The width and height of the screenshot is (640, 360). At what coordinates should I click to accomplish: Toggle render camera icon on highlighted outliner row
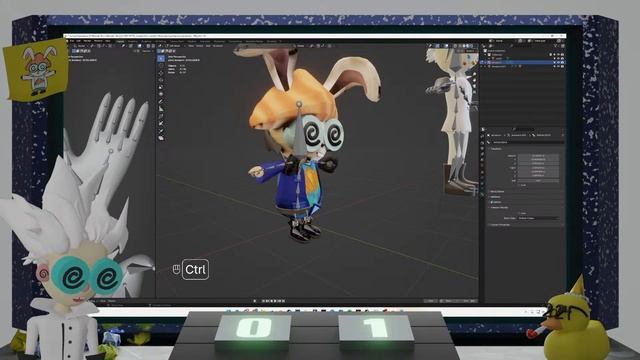pos(562,62)
